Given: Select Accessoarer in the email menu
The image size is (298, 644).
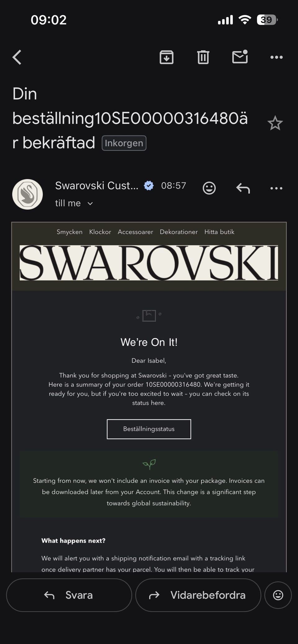Looking at the screenshot, I should 135,232.
